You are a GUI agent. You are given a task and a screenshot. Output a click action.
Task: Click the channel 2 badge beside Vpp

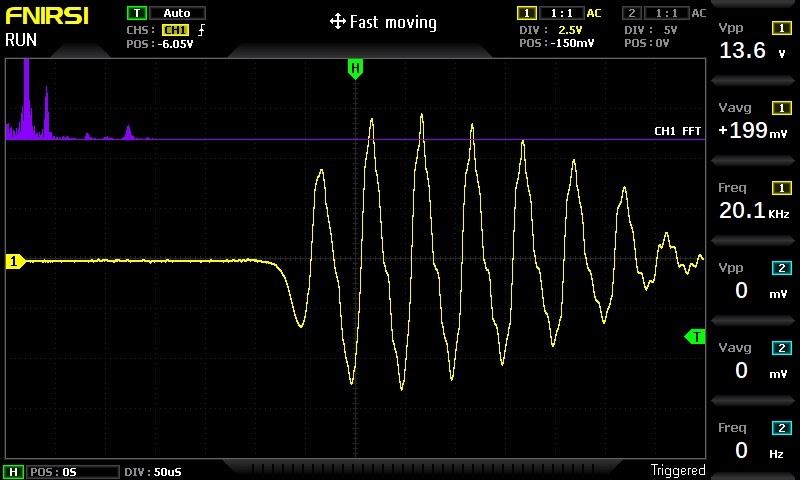pos(782,268)
